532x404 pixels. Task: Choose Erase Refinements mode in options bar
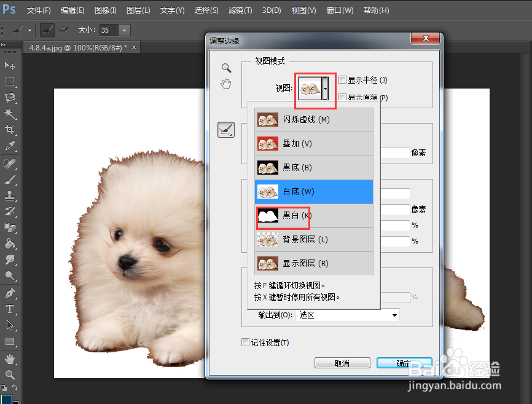tap(63, 30)
